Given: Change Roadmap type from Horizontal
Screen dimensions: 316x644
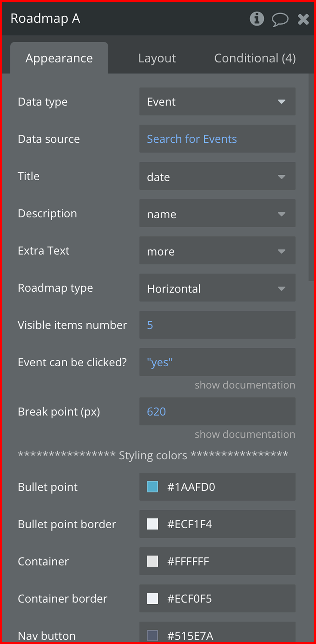Looking at the screenshot, I should [x=217, y=288].
